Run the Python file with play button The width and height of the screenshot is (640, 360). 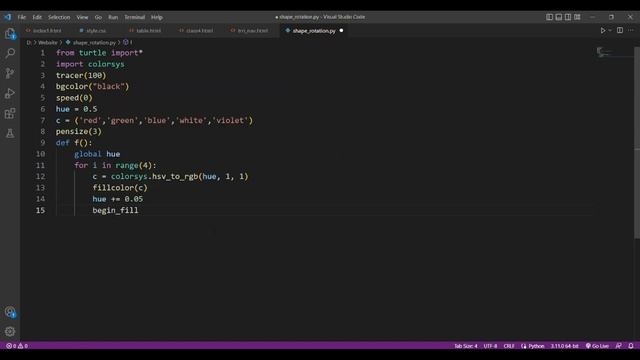(602, 31)
